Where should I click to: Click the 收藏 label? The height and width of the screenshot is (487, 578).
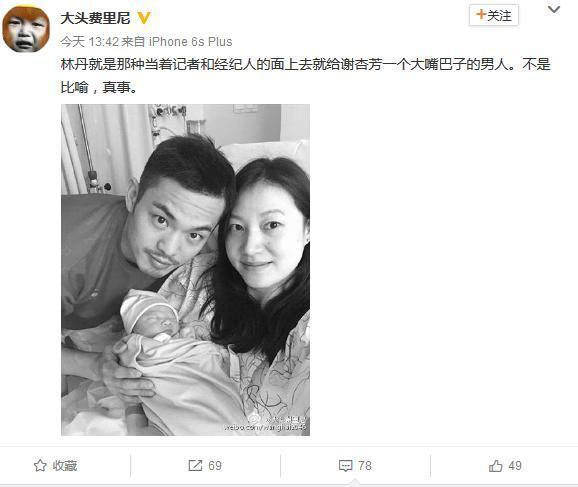click(65, 466)
